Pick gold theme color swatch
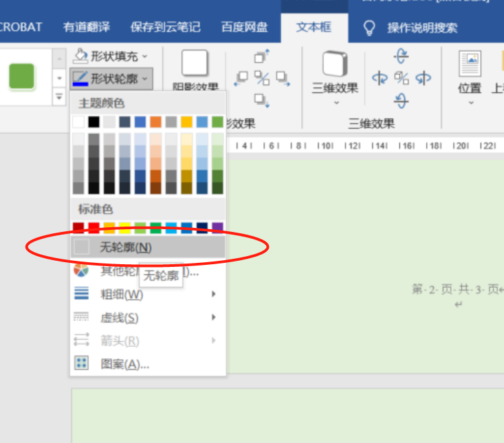Image resolution: width=504 pixels, height=443 pixels. click(x=186, y=122)
